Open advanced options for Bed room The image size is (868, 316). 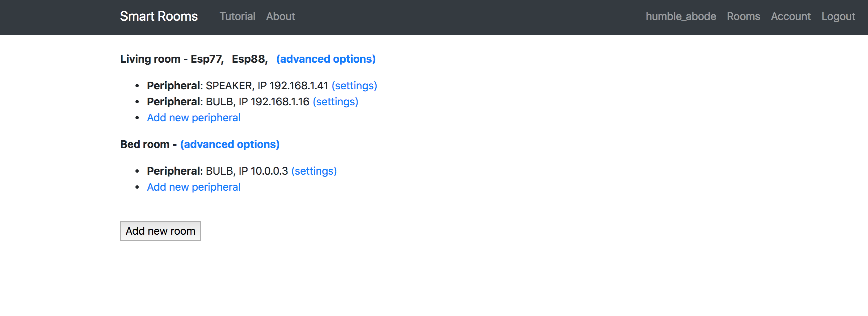click(230, 144)
